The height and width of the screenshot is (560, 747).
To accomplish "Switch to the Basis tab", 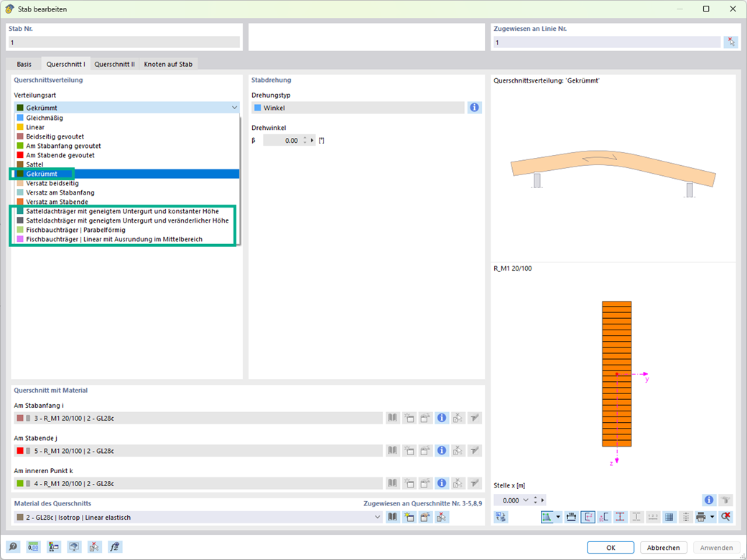I will click(24, 64).
